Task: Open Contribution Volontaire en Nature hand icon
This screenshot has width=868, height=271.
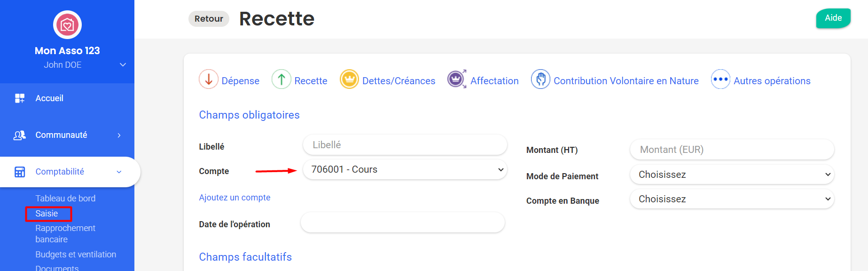Action: [540, 79]
